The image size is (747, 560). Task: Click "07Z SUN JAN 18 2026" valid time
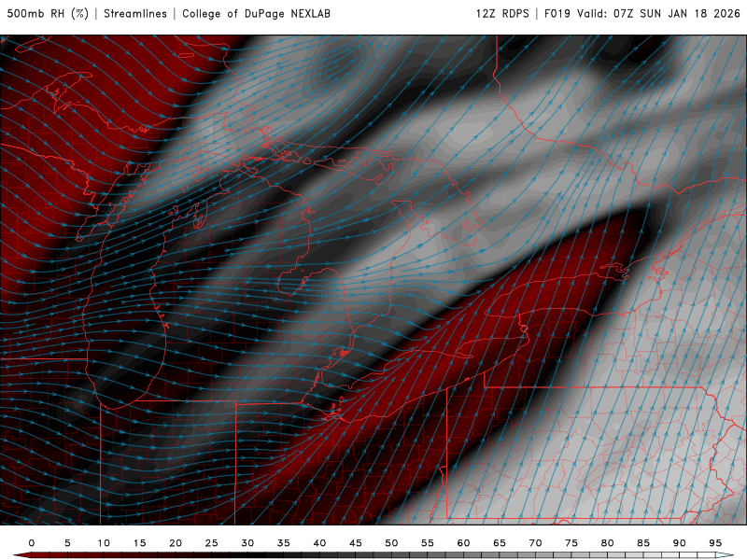(x=676, y=13)
